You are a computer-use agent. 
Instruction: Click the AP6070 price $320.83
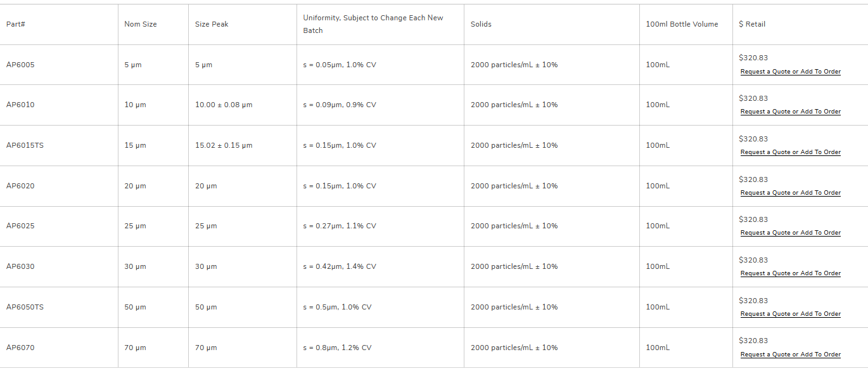(753, 341)
